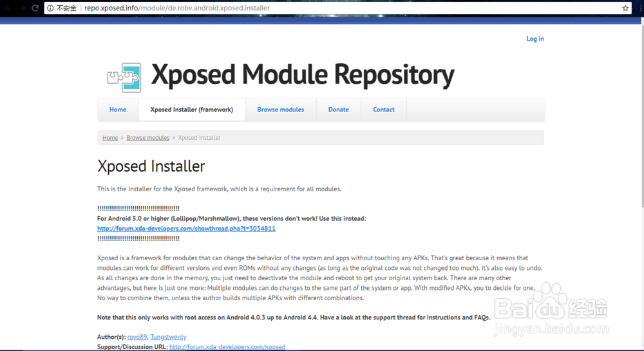This screenshot has height=351, width=644.
Task: Click the address bar URL
Action: click(x=177, y=8)
